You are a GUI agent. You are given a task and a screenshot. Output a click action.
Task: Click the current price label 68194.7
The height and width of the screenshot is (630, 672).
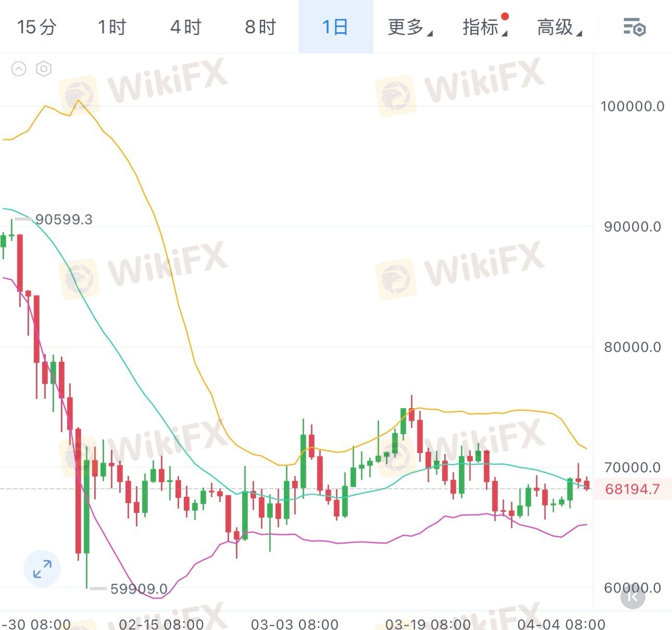point(632,489)
